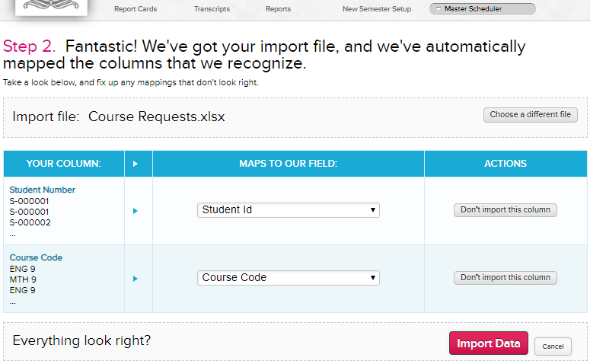
Task: Click the arrow icon in Student Number row
Action: [136, 211]
